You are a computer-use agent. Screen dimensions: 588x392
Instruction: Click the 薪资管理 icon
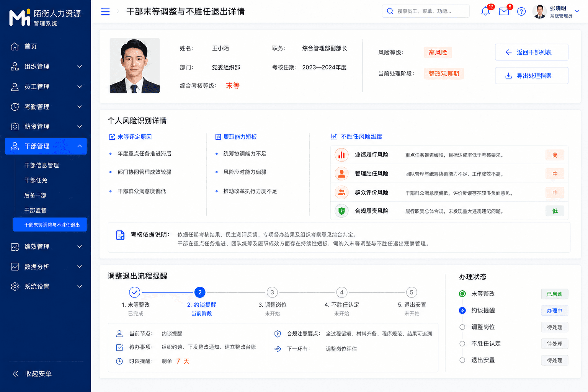coord(15,126)
